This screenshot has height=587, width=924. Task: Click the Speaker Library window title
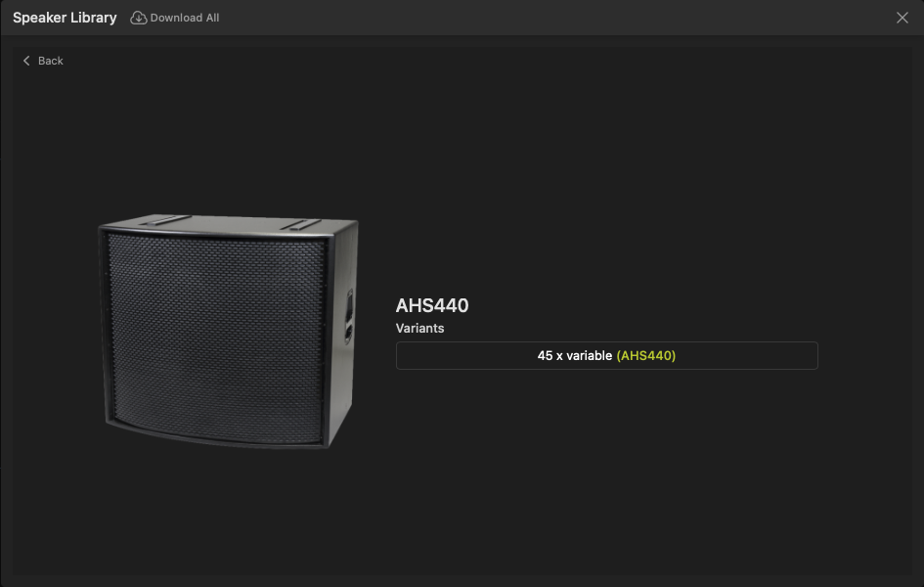coord(65,18)
